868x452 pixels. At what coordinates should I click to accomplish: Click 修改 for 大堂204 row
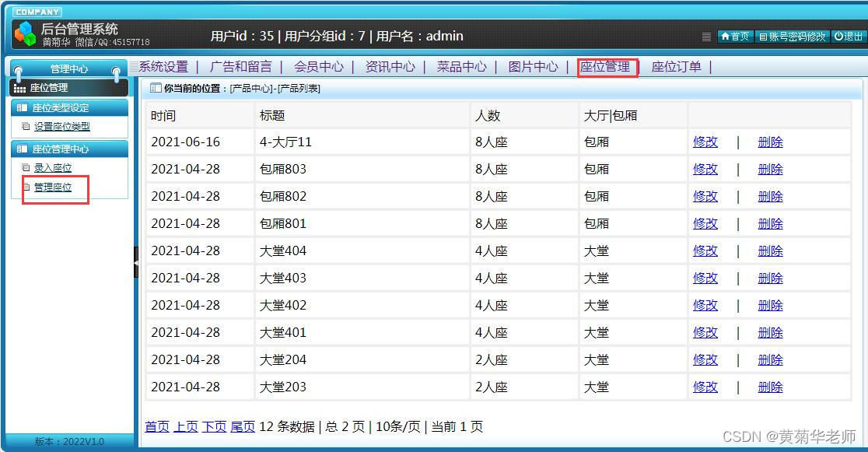705,359
